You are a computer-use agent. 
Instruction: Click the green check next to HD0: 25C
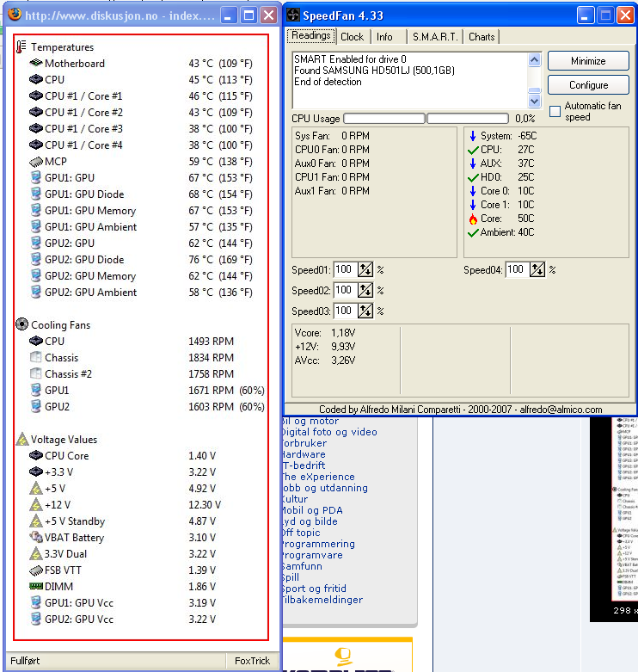click(x=473, y=177)
